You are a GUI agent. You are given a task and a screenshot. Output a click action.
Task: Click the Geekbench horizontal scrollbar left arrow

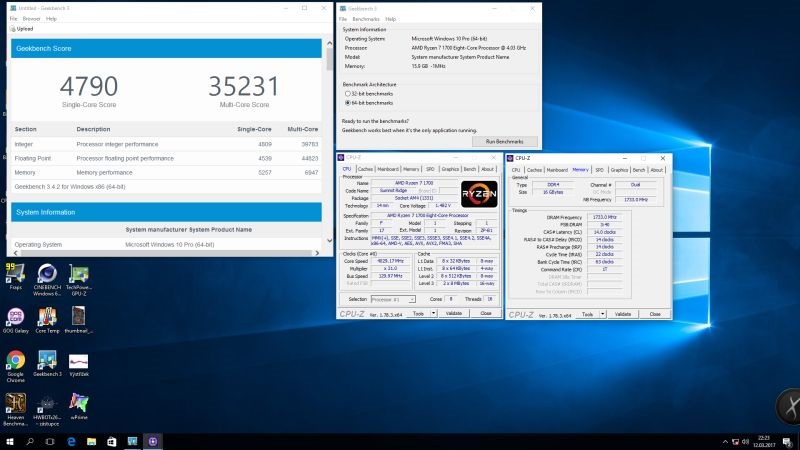click(15, 253)
